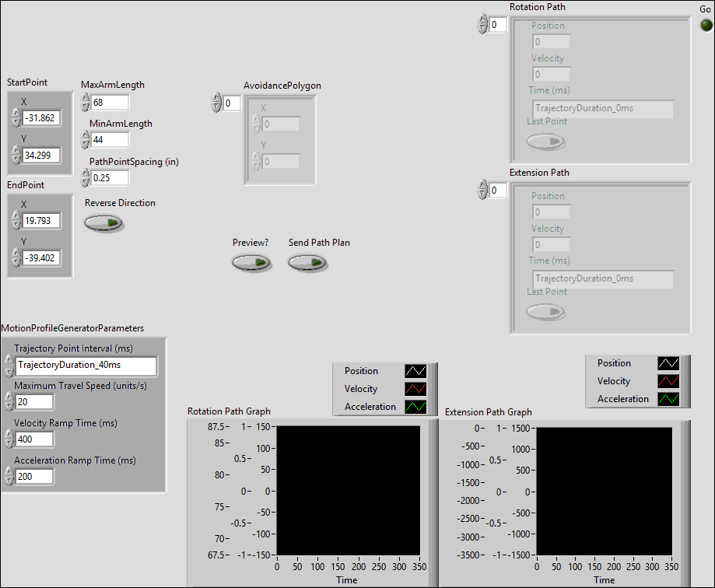
Task: Toggle Last Point in Rotation Path
Action: (x=545, y=142)
